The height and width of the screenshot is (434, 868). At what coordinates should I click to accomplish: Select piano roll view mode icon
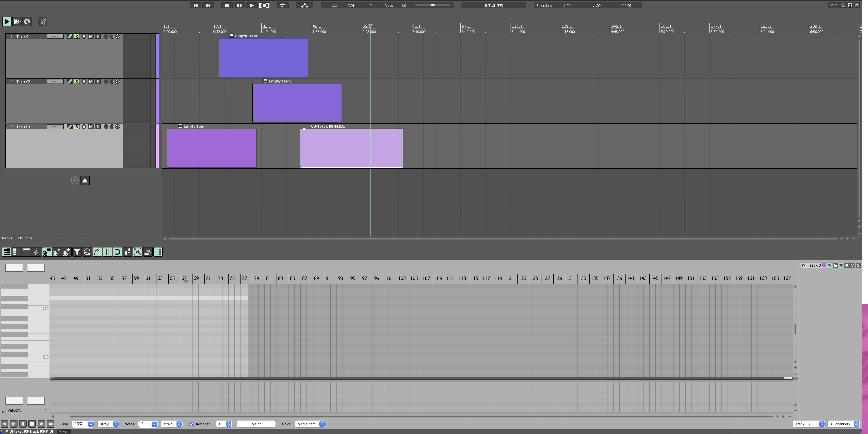pyautogui.click(x=6, y=252)
